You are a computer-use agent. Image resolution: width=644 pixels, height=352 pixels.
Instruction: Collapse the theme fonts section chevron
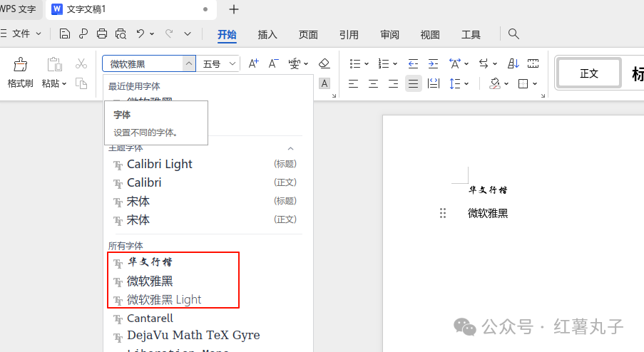(x=290, y=148)
